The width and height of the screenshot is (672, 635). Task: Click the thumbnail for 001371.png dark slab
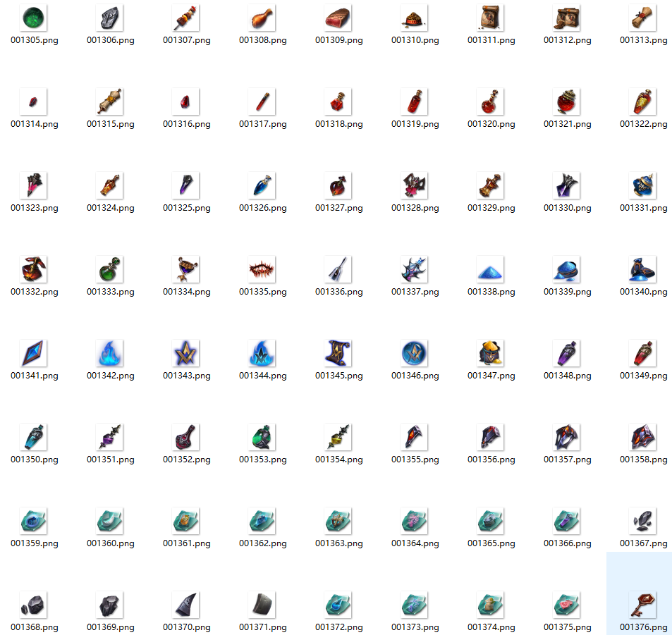click(262, 605)
